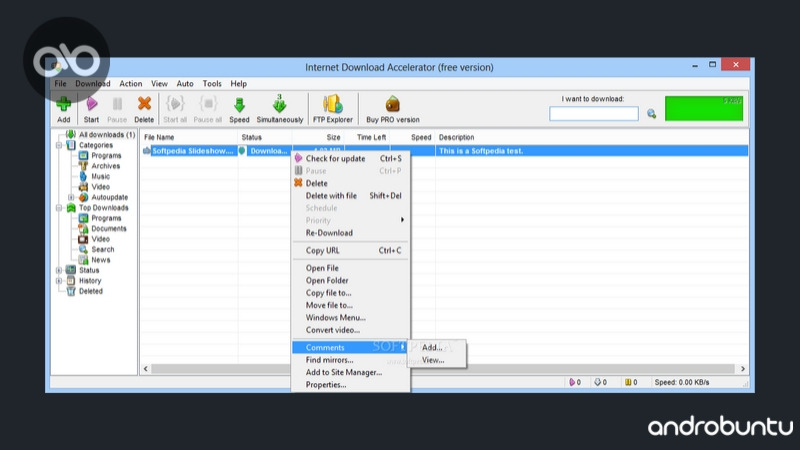Select Documents under Top Downloads

click(109, 229)
